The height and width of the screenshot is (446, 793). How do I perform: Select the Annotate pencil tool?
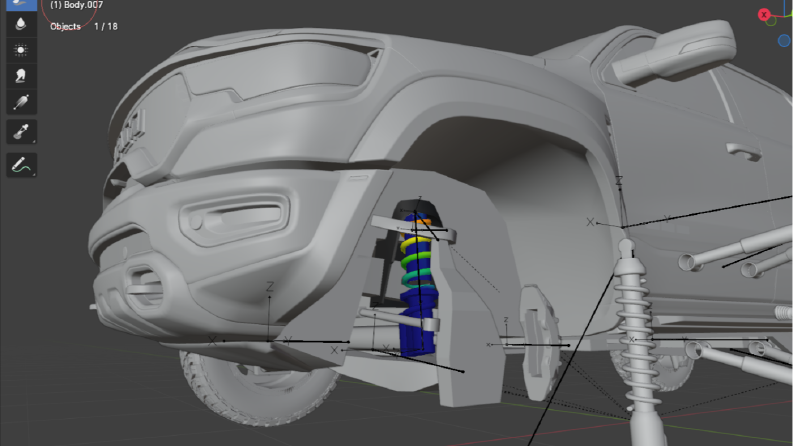pyautogui.click(x=21, y=165)
